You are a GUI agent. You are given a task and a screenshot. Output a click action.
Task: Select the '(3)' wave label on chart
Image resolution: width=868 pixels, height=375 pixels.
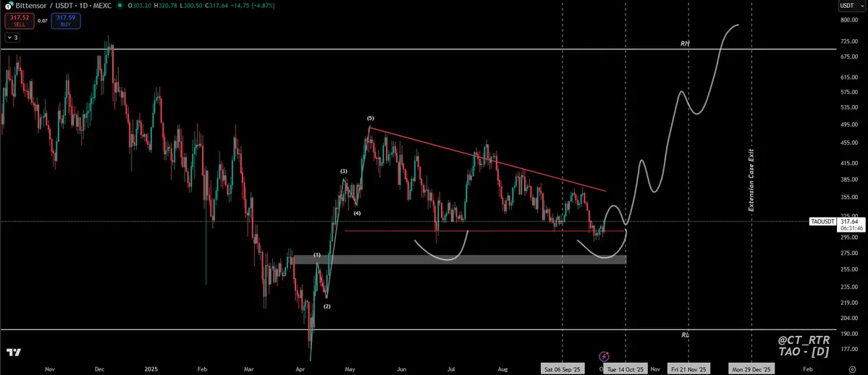(x=344, y=172)
